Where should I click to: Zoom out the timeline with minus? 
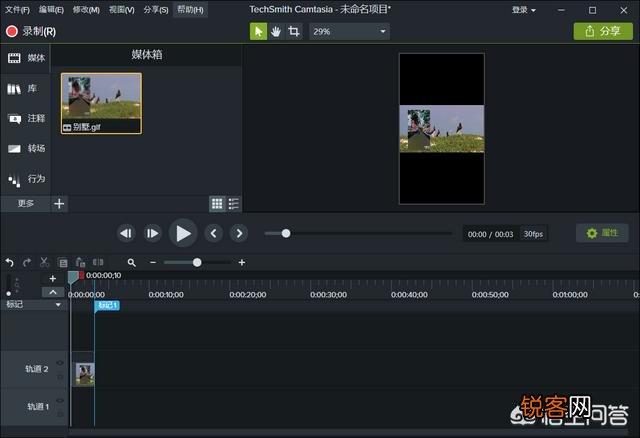153,262
